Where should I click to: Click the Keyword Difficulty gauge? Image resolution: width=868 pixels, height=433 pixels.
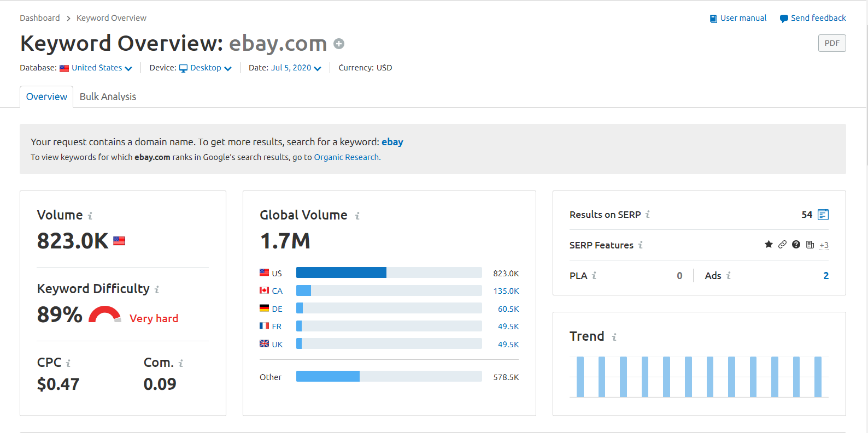[105, 314]
